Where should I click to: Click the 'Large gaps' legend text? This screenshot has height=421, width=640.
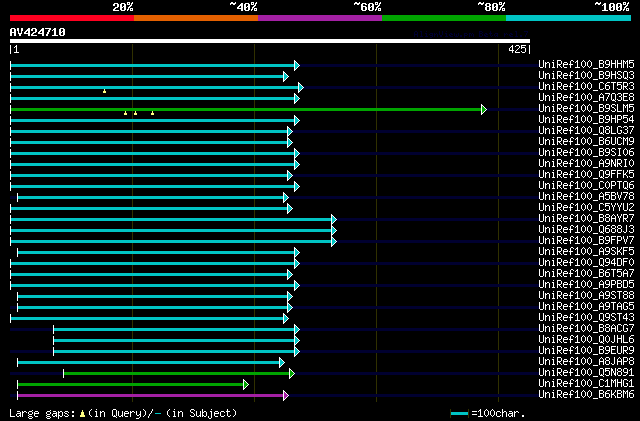[x=42, y=413]
